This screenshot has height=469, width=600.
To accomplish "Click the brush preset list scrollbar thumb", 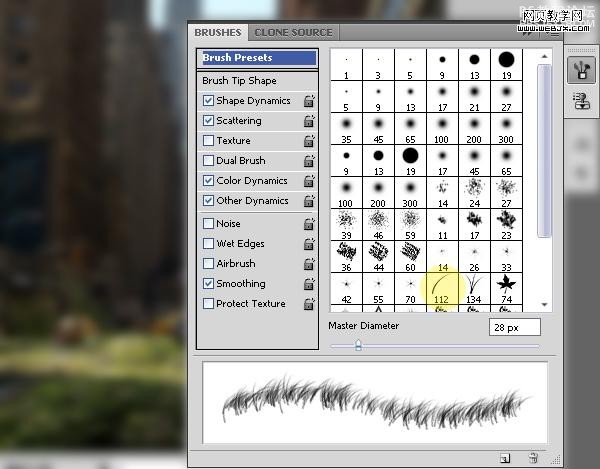I will coord(544,151).
